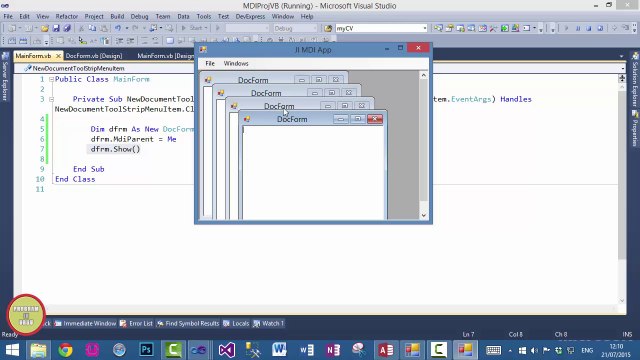Open the File menu in Visual Studio
Viewport: 640px width, 360px height.
pyautogui.click(x=8, y=16)
